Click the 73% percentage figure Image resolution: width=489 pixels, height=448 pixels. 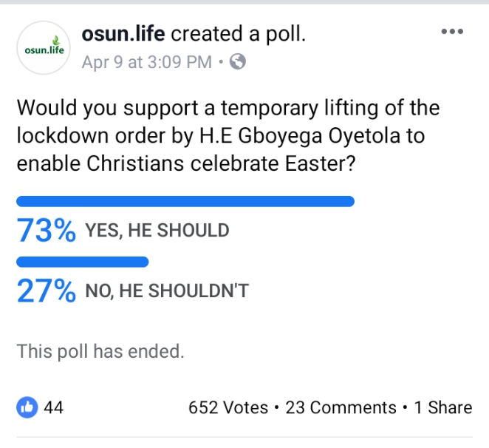pos(46,231)
